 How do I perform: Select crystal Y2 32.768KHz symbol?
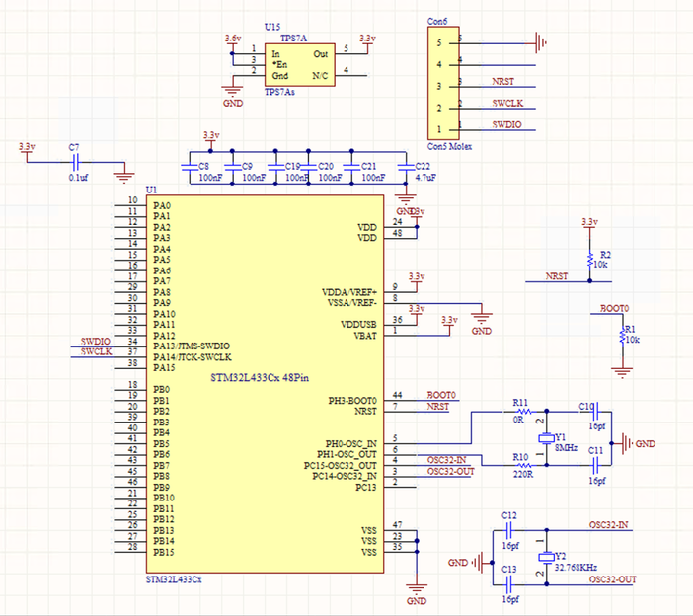[x=546, y=557]
